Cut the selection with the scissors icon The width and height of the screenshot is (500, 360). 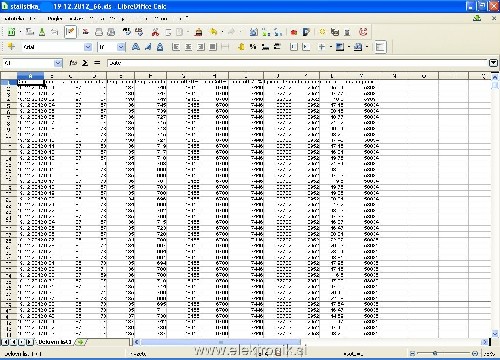155,32
